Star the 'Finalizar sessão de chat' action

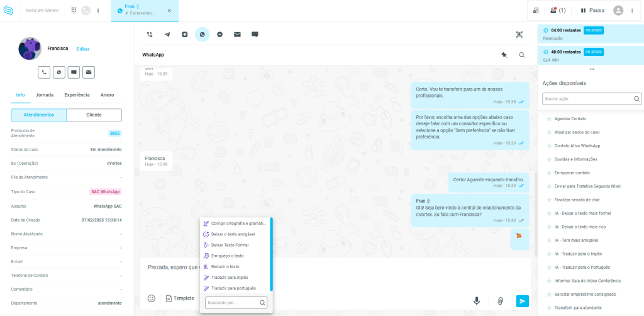(x=549, y=200)
